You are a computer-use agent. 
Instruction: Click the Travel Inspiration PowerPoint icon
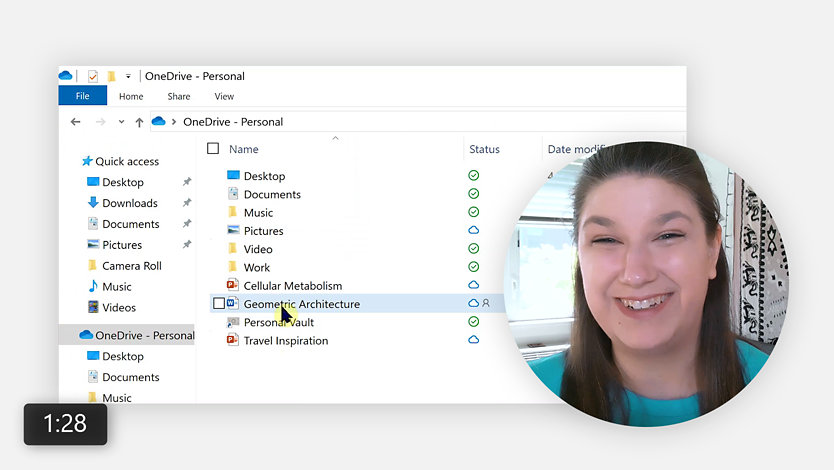tap(232, 340)
